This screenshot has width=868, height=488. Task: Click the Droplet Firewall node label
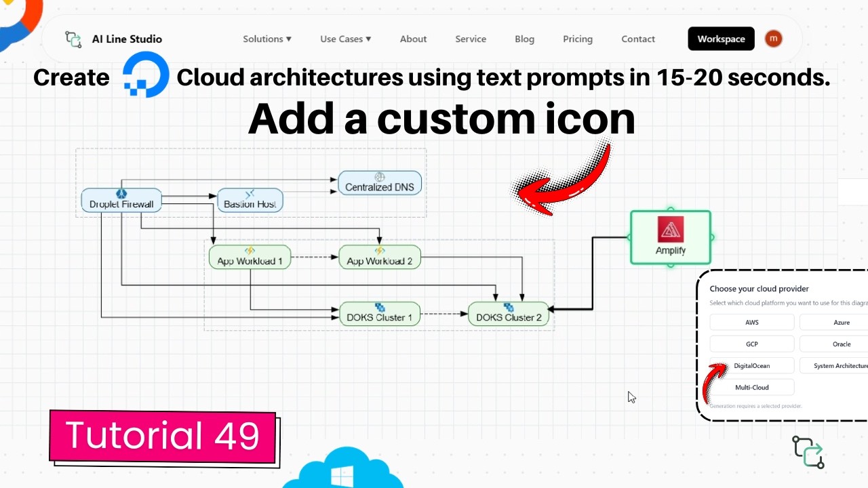pos(121,204)
